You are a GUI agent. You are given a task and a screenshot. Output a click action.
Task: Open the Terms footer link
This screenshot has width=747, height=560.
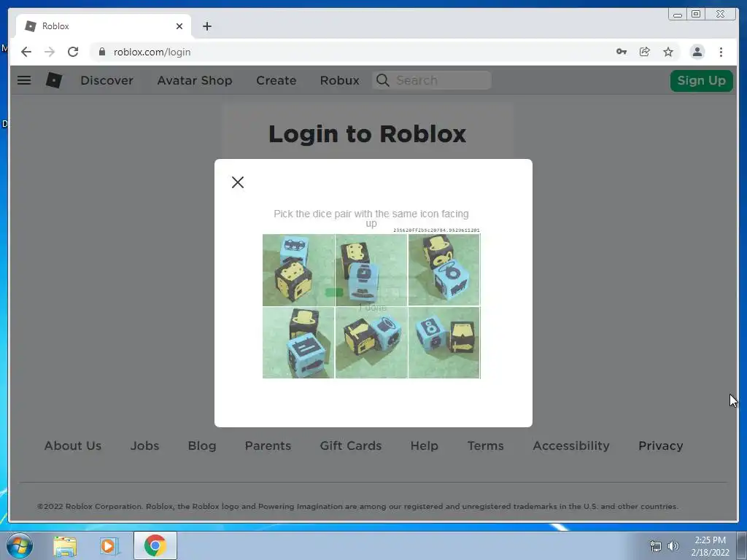click(485, 446)
